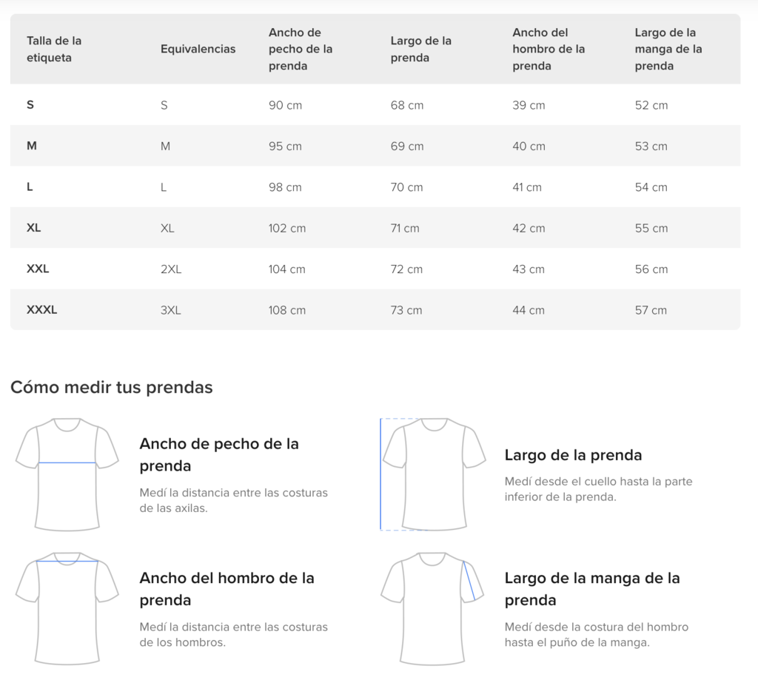Click the shoulder width t-shirt illustration
This screenshot has height=700, width=758.
(x=67, y=609)
